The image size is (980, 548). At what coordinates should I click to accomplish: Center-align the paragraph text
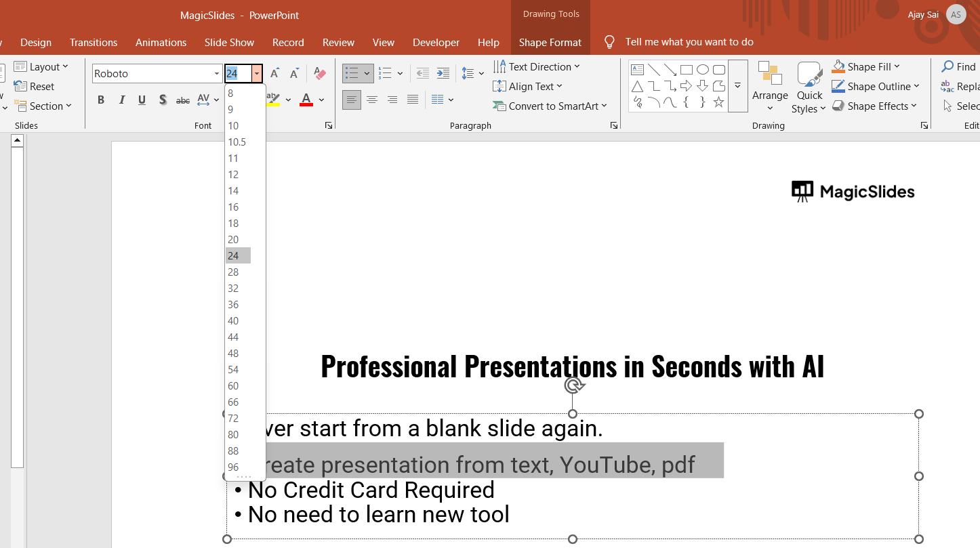tap(372, 100)
